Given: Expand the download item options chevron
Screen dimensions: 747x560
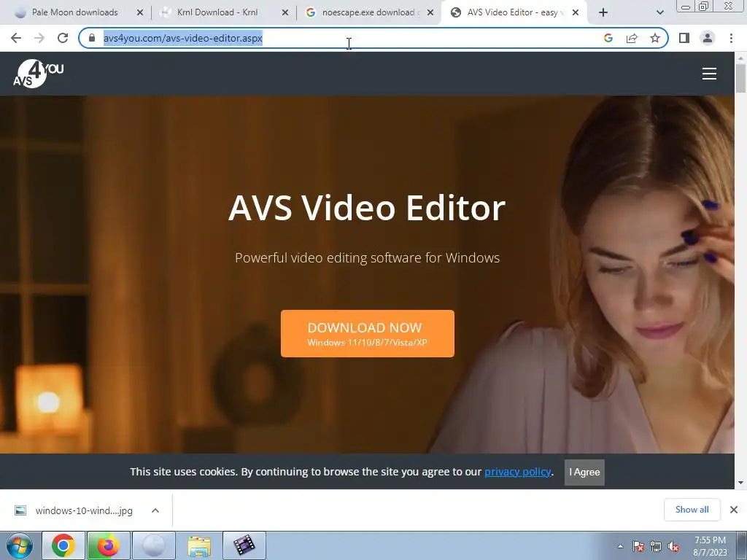Looking at the screenshot, I should [x=155, y=510].
